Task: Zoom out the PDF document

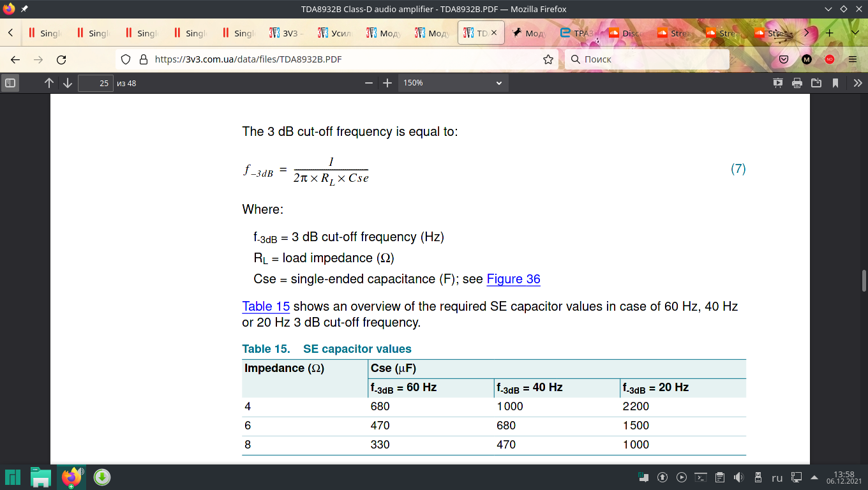Action: click(368, 83)
